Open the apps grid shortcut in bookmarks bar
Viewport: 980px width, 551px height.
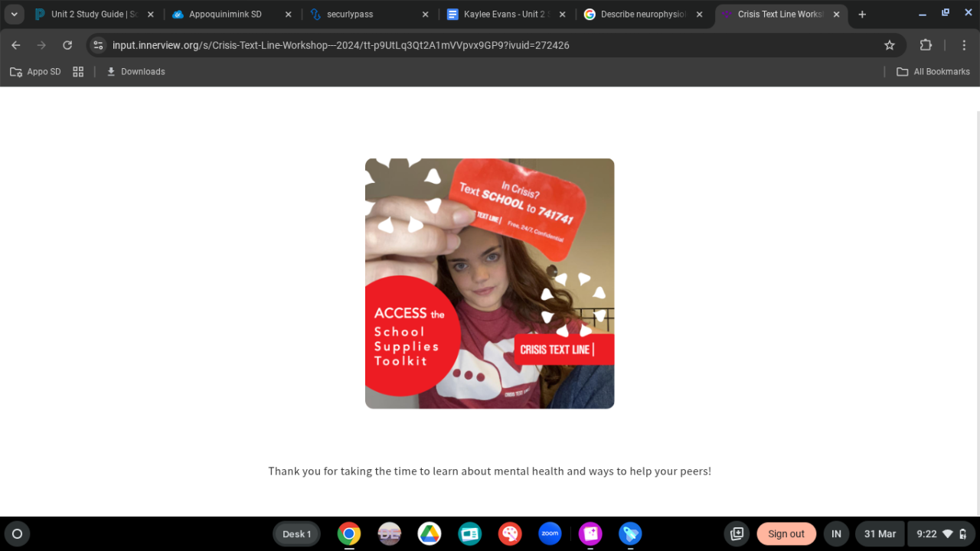click(x=78, y=72)
